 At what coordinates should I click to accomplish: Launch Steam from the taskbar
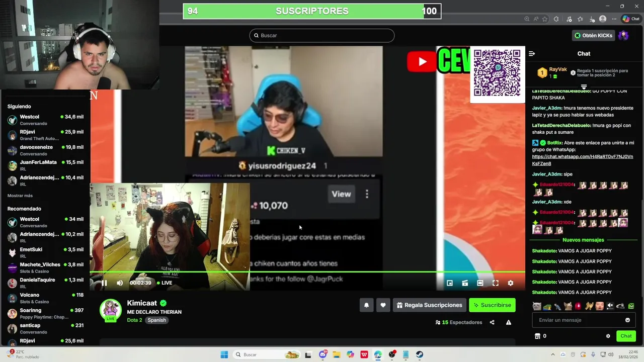pyautogui.click(x=420, y=354)
